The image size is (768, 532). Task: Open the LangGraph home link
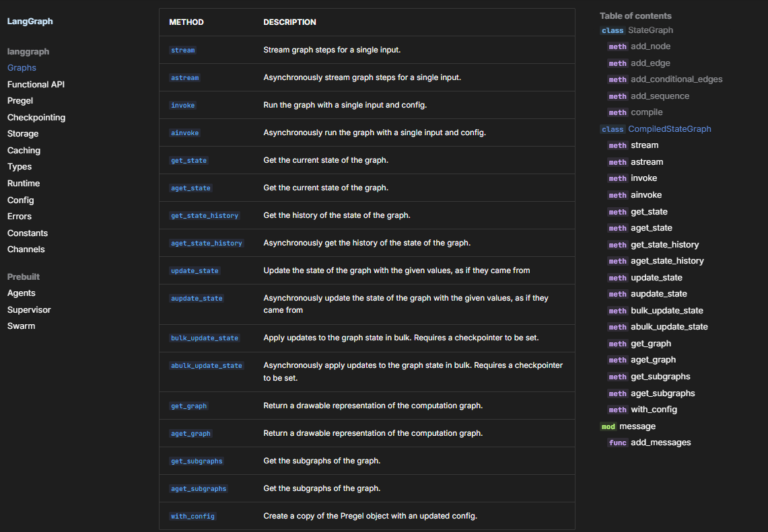point(30,22)
